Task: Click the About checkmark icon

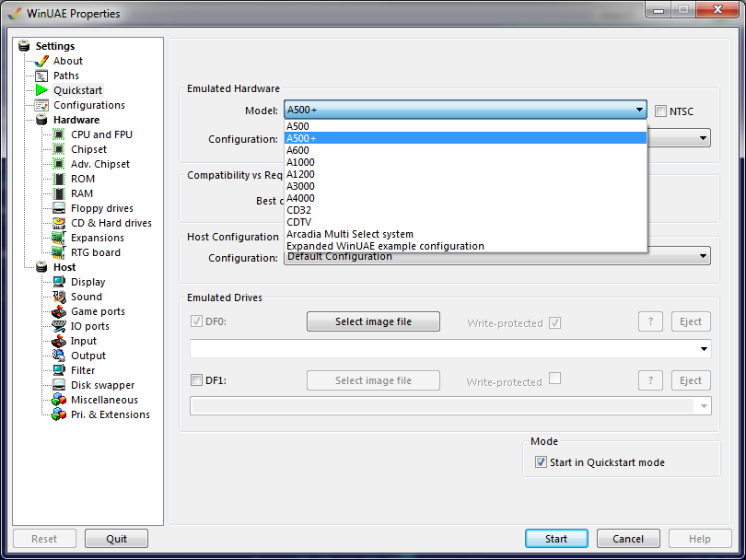Action: tap(41, 61)
